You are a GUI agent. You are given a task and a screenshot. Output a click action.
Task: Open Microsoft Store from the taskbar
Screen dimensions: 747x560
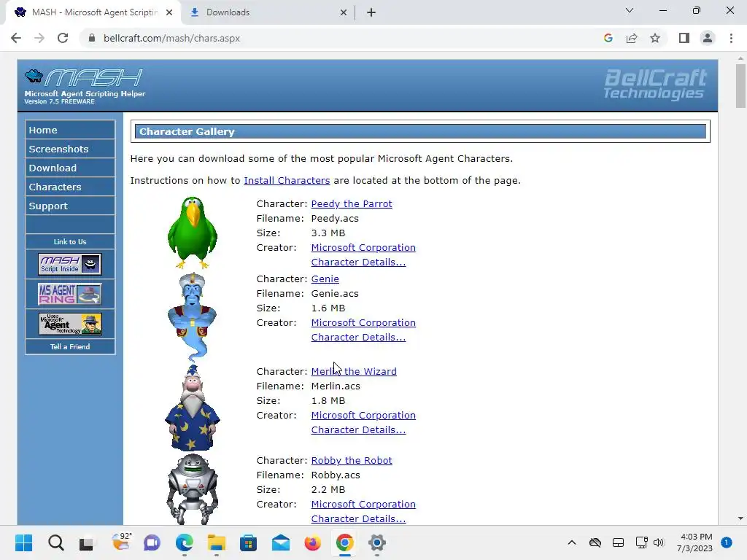pos(248,542)
